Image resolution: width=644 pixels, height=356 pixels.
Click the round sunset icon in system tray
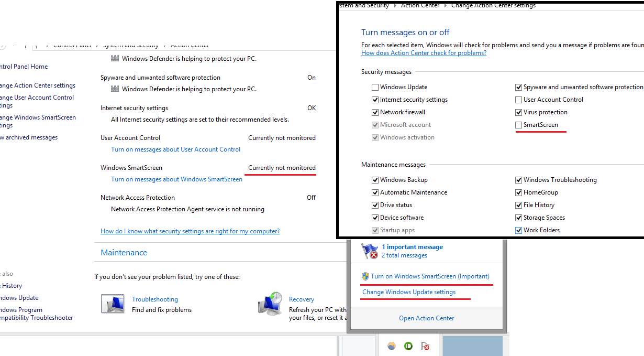pos(391,346)
